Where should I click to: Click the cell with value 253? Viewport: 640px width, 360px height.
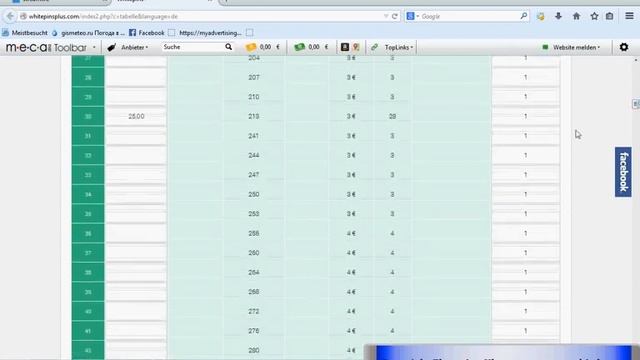pyautogui.click(x=254, y=214)
